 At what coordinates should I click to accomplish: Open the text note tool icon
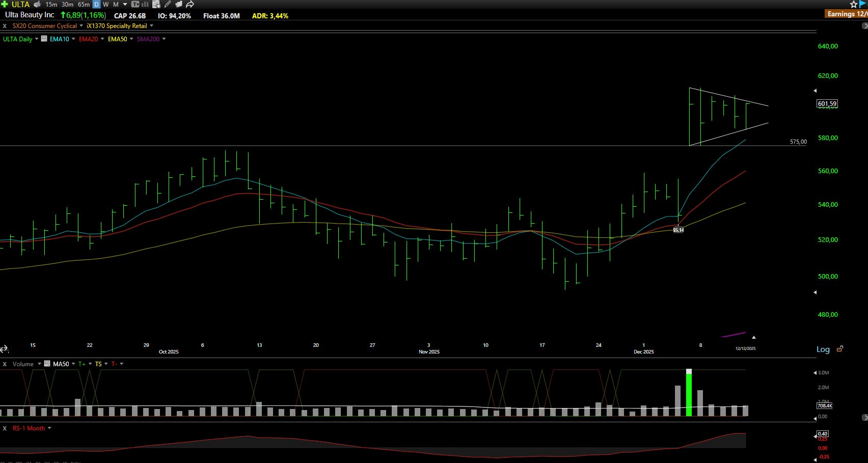click(x=135, y=4)
